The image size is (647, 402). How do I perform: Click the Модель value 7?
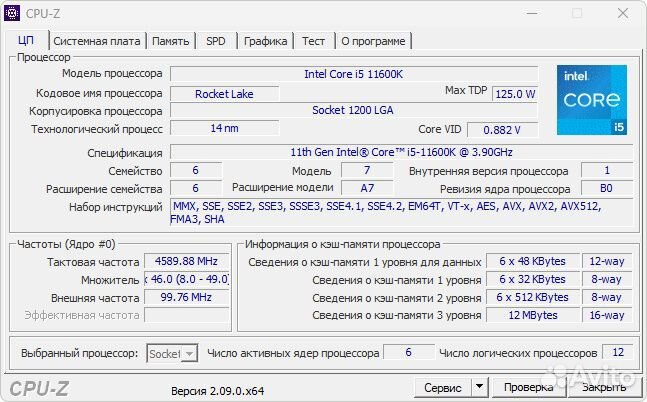(x=367, y=170)
